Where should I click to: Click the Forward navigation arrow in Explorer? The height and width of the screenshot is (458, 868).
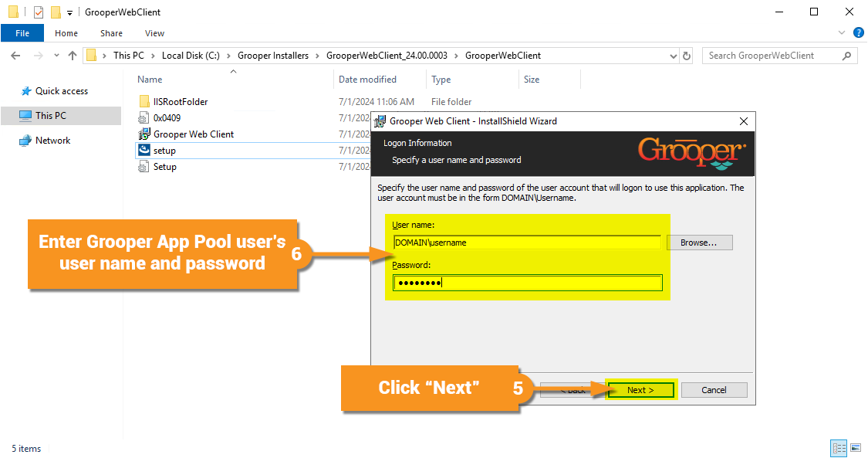[39, 56]
